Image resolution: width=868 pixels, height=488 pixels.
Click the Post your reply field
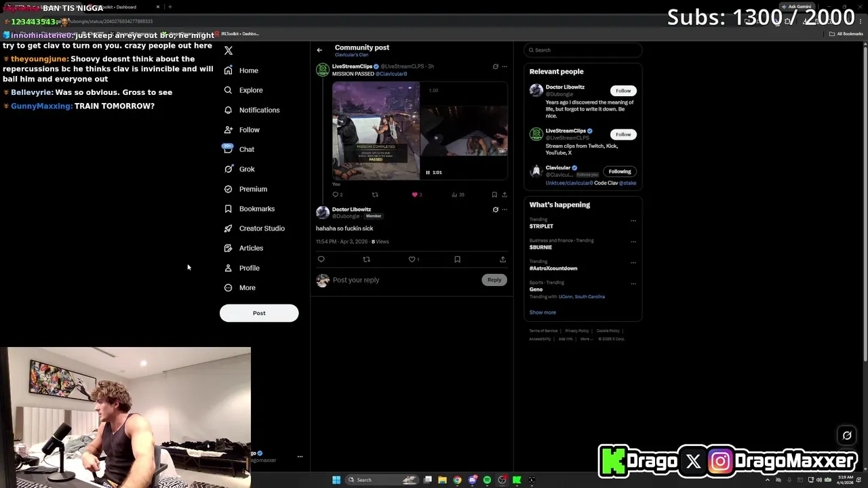(x=404, y=280)
